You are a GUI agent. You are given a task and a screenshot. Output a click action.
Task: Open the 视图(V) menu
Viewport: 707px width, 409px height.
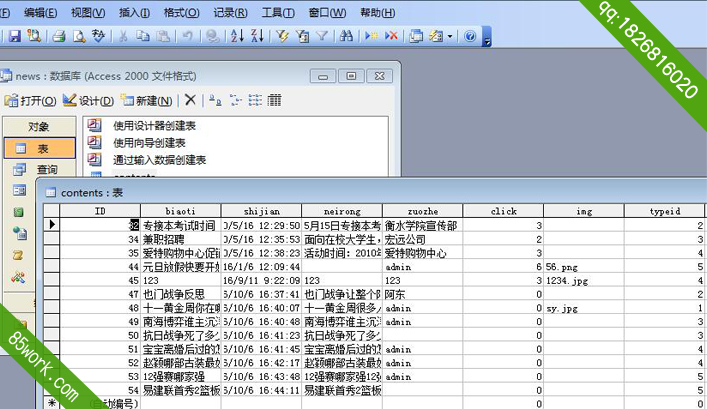[x=88, y=13]
